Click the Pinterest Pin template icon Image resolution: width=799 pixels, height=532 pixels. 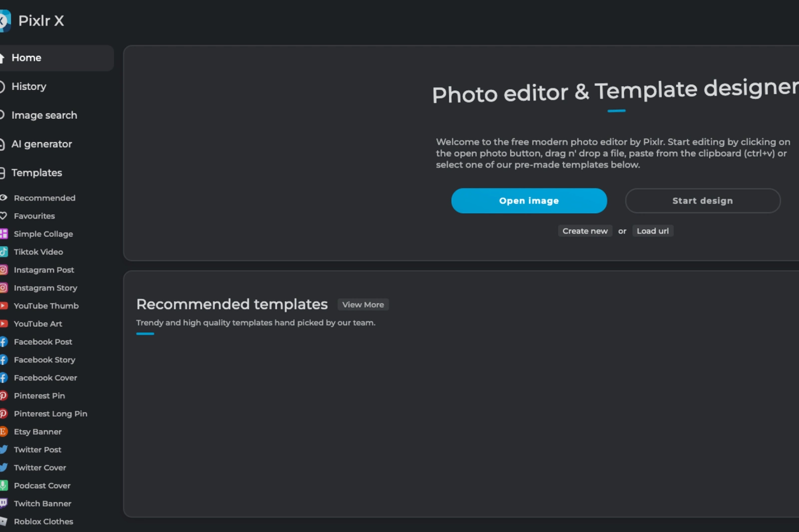pyautogui.click(x=3, y=395)
